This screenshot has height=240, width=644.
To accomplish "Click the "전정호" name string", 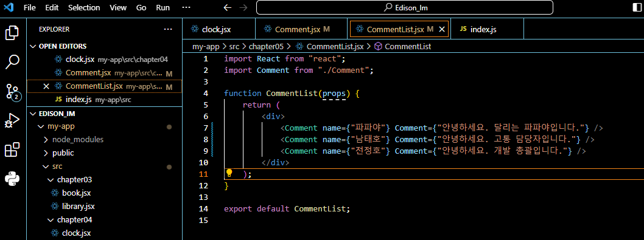I will click(x=368, y=151).
